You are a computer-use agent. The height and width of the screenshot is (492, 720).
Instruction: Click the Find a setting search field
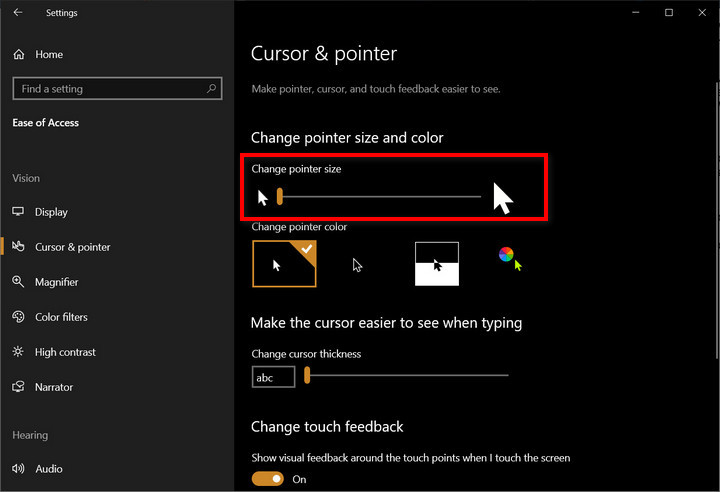[110, 89]
